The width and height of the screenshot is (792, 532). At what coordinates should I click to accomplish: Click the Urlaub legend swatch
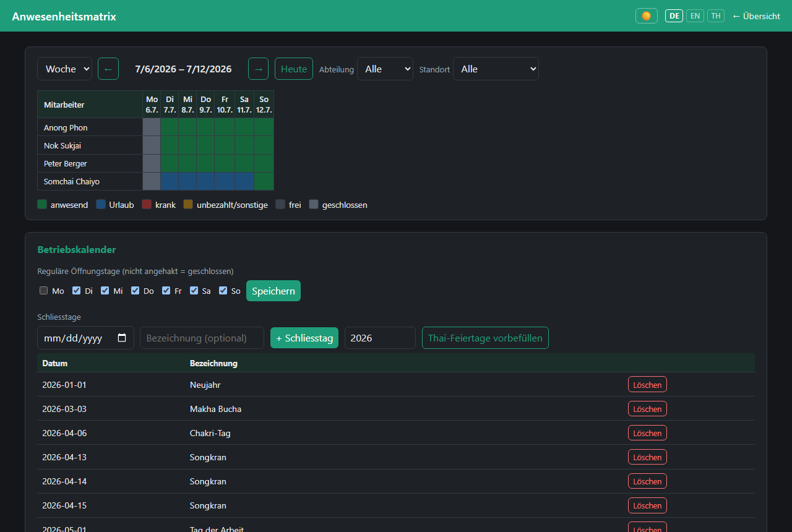101,204
